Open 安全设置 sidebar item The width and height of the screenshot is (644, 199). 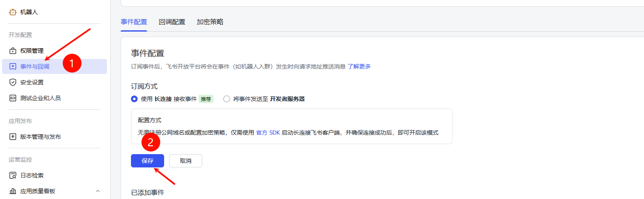tap(54, 82)
